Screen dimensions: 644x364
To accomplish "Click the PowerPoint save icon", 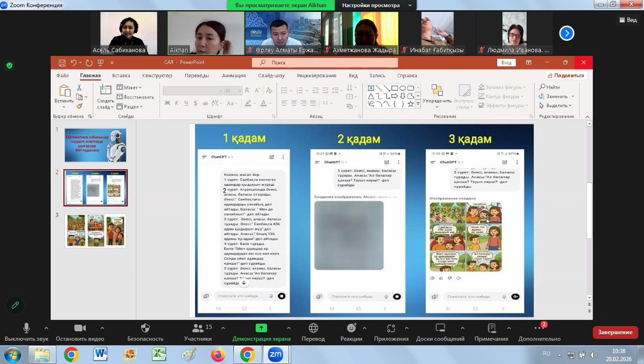I will pos(62,63).
